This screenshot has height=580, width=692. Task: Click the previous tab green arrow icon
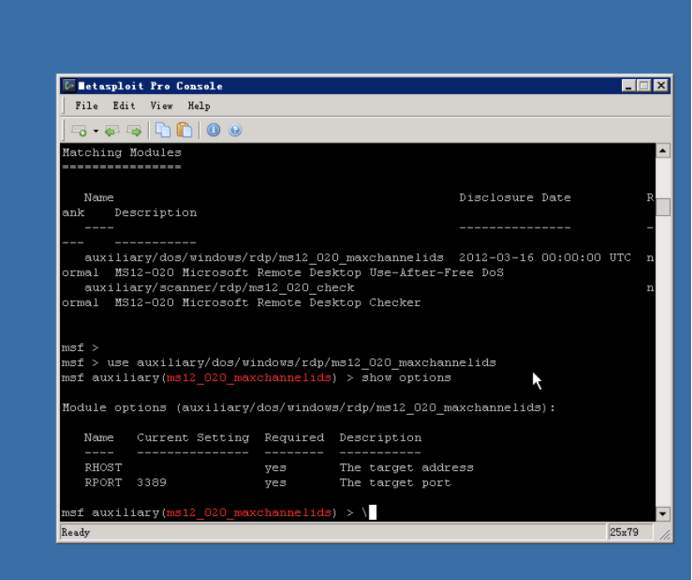pyautogui.click(x=112, y=131)
